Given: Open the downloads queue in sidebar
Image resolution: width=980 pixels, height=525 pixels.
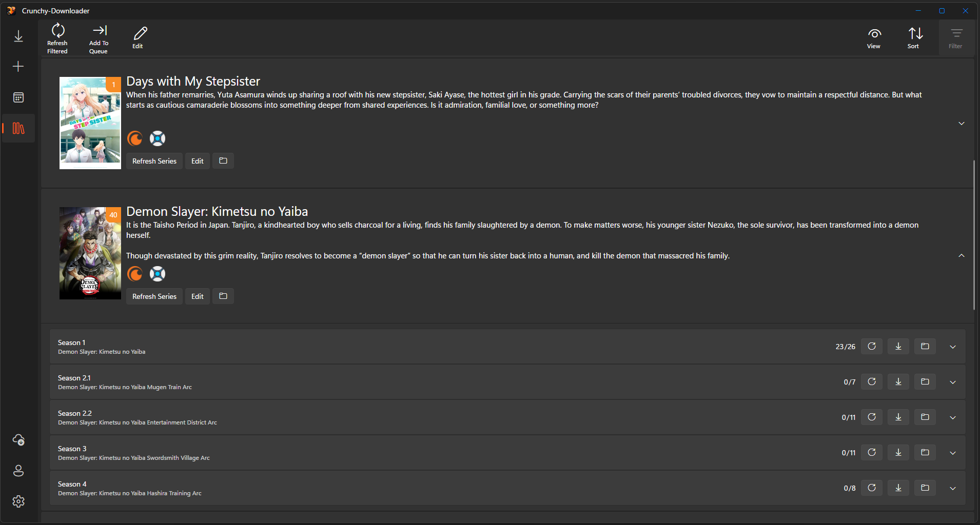Looking at the screenshot, I should coord(18,36).
